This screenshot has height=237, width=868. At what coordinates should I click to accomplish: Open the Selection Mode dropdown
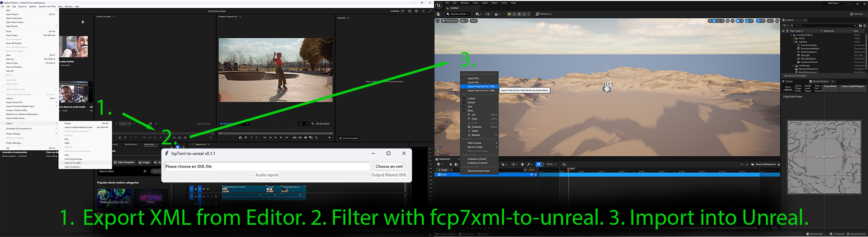(x=458, y=14)
